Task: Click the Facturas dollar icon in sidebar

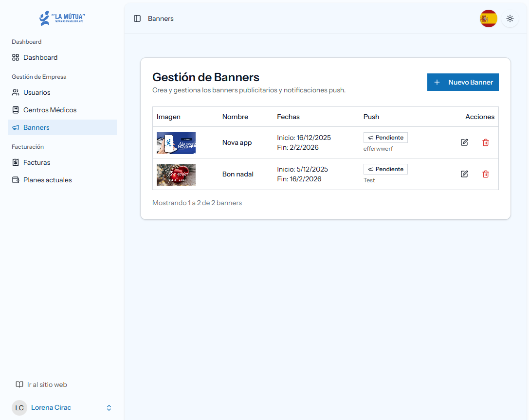Action: [x=16, y=162]
